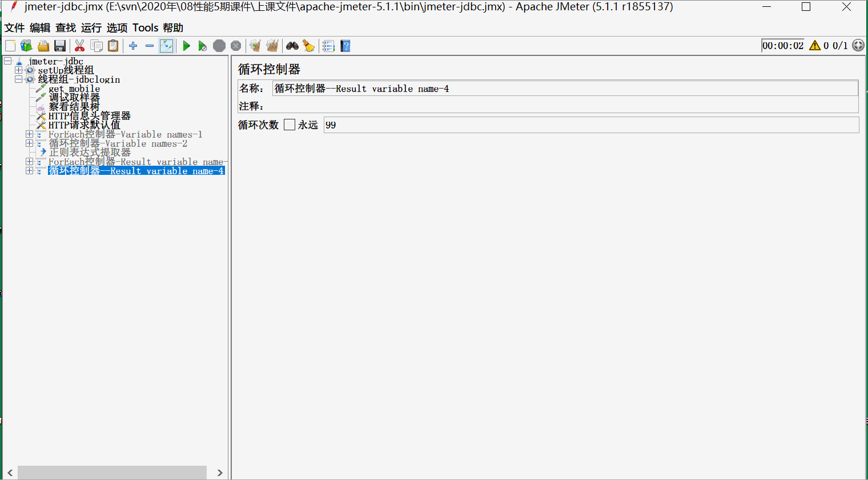Viewport: 868px width, 480px height.
Task: Click the loop count field showing 99
Action: tap(590, 125)
